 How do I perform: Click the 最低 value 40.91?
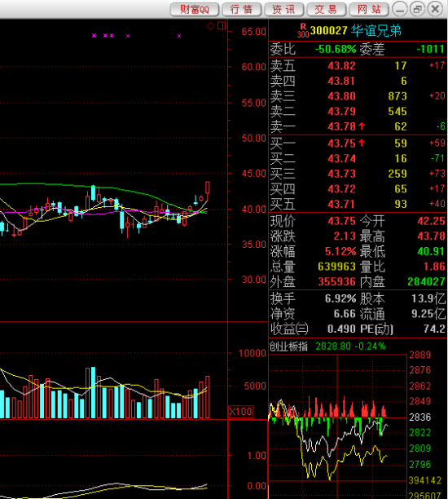[x=431, y=251]
